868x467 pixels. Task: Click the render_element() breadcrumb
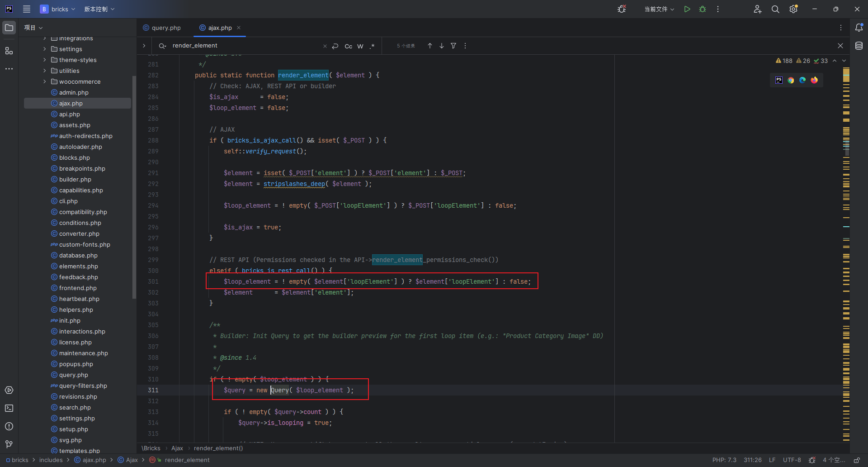[x=218, y=448]
